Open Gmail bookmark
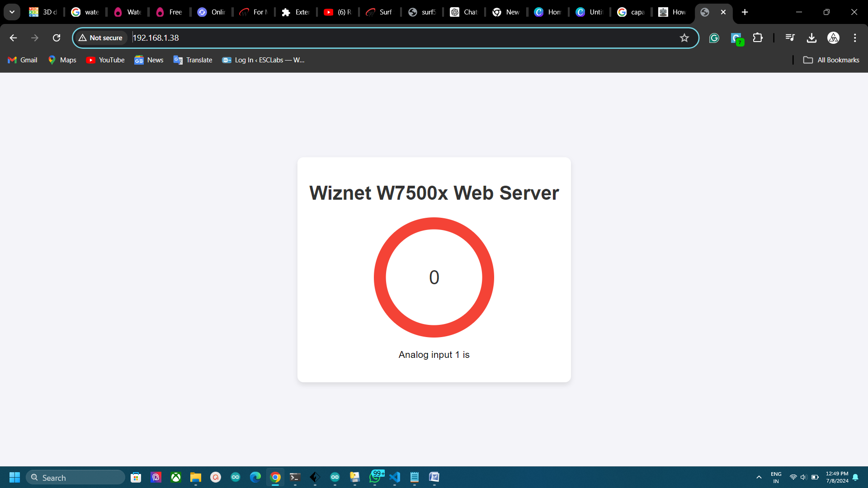This screenshot has height=488, width=868. tap(23, 60)
